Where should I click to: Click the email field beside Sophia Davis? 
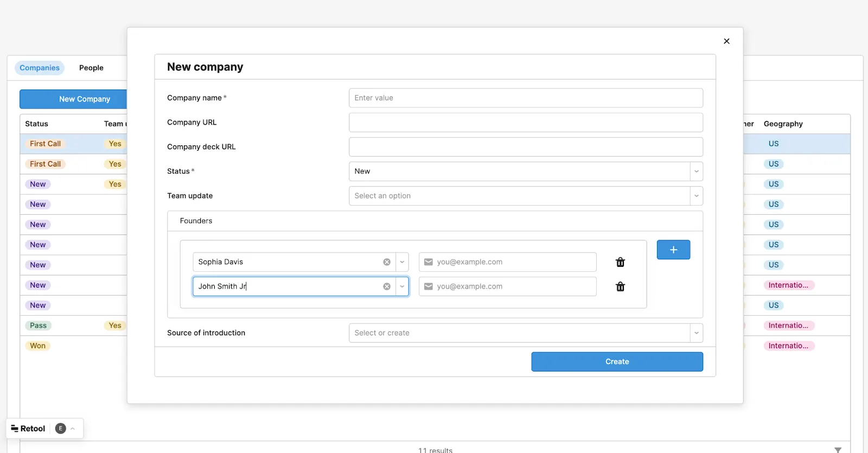507,262
